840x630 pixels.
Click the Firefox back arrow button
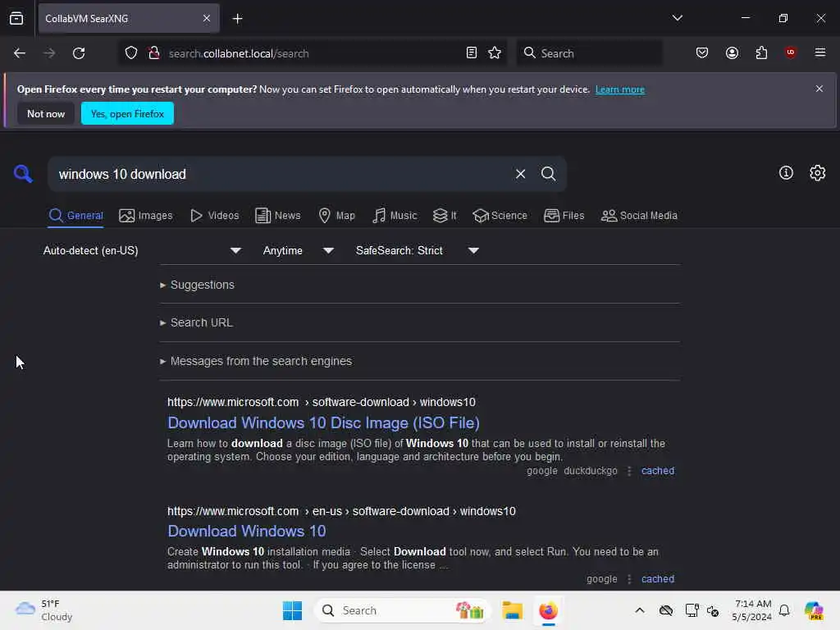click(20, 53)
